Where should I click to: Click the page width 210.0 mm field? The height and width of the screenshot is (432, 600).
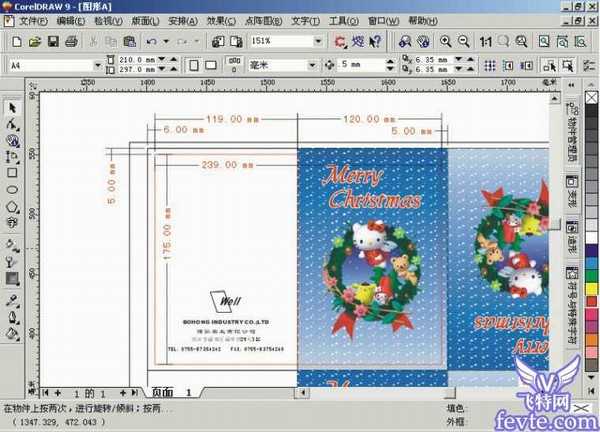[x=133, y=60]
